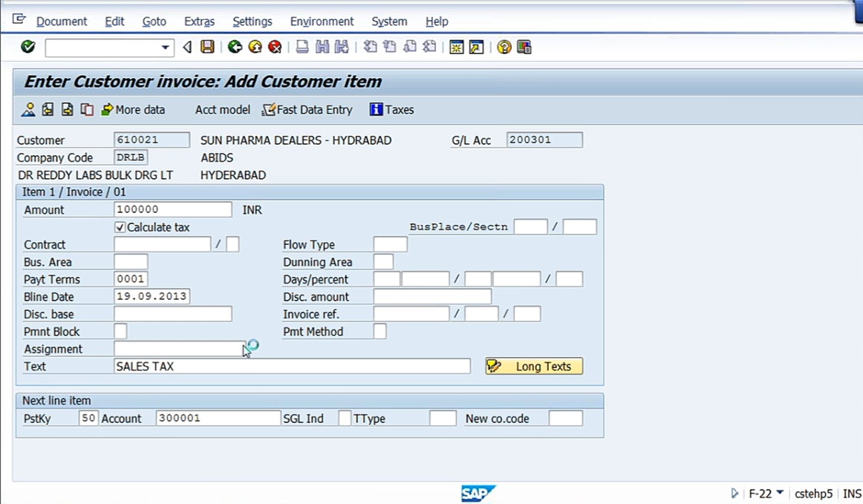Viewport: 863px width, 504px height.
Task: Click the Print icon in the toolbar
Action: (x=302, y=48)
